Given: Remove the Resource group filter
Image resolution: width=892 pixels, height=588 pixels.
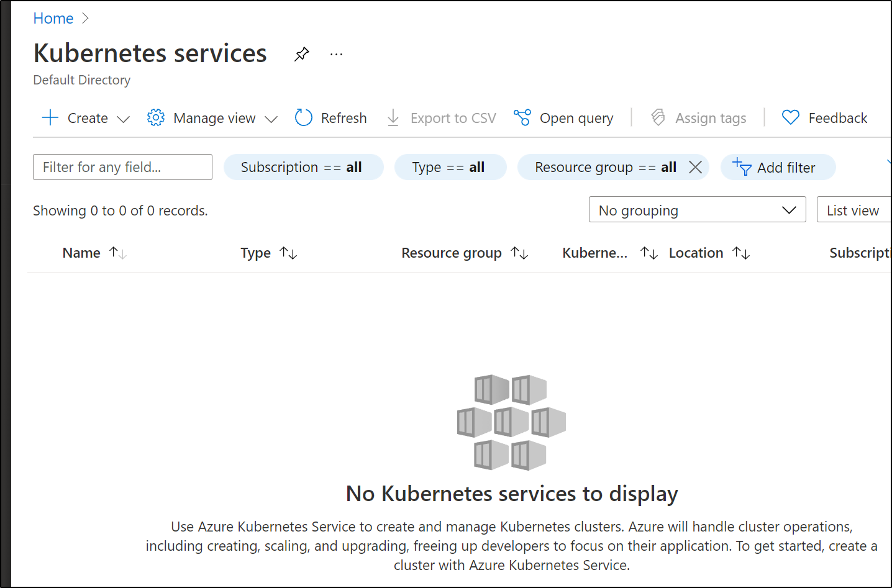Looking at the screenshot, I should click(696, 167).
